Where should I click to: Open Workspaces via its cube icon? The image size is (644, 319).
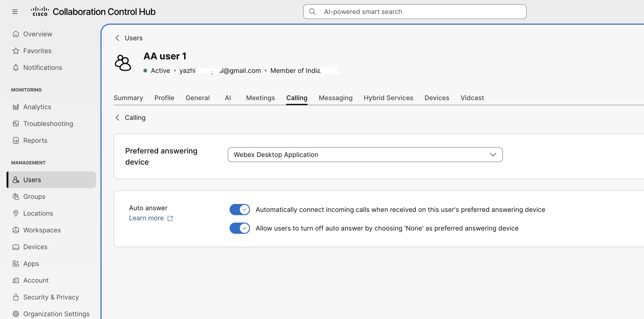(x=16, y=230)
